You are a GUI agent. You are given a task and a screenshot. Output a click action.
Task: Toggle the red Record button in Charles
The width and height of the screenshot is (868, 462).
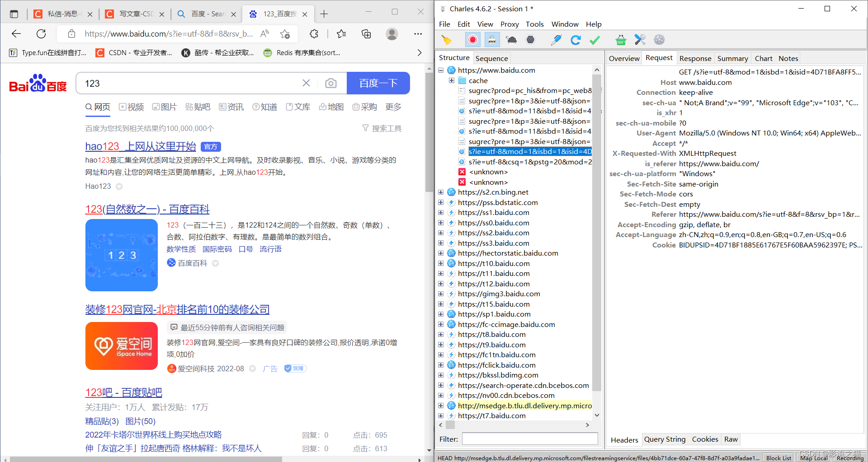[473, 40]
